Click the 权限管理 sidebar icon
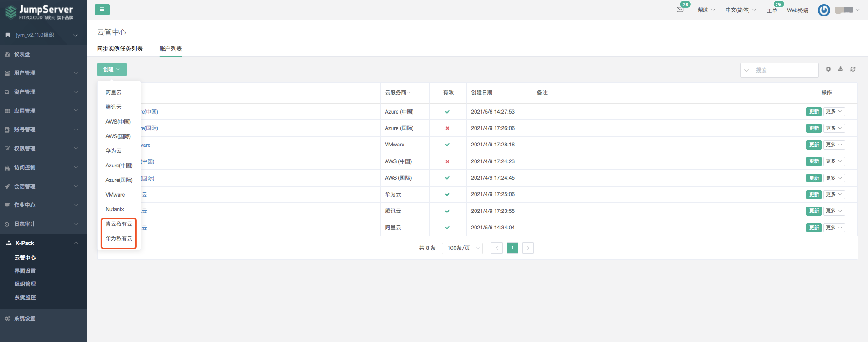Image resolution: width=868 pixels, height=342 pixels. (7, 149)
